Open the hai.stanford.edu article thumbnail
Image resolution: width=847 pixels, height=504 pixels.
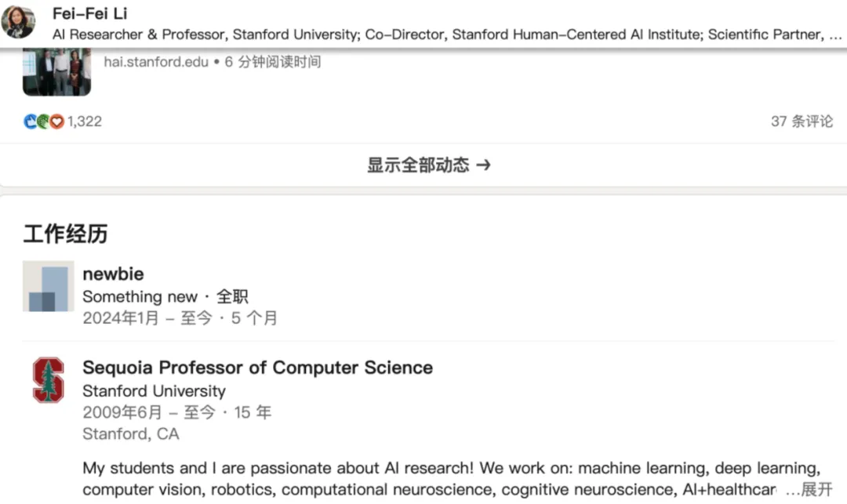click(x=56, y=72)
